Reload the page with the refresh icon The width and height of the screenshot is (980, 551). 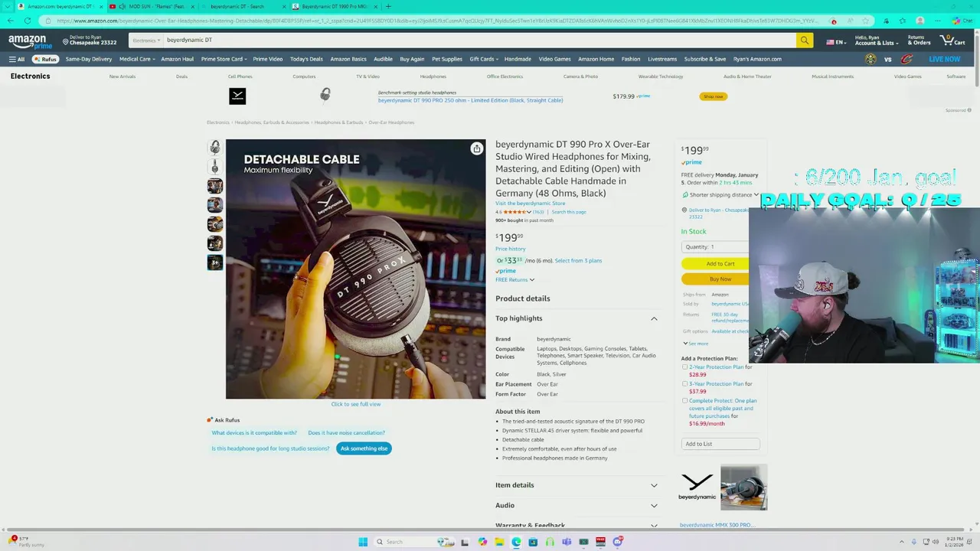(x=28, y=21)
